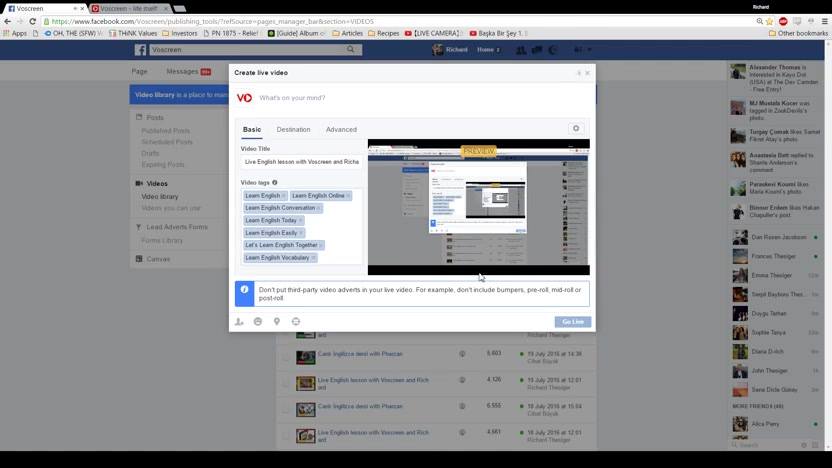
Task: Click the Facebook logo in the blue bar
Action: click(140, 49)
